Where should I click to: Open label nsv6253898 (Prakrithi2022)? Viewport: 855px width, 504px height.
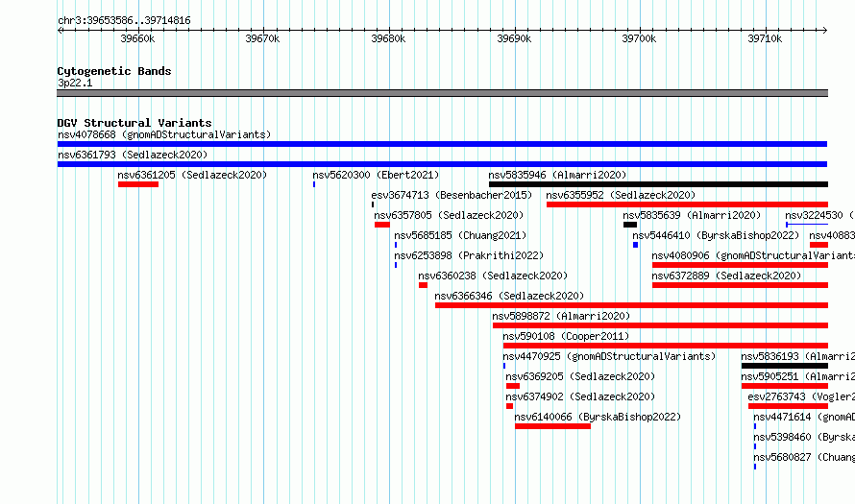click(469, 255)
